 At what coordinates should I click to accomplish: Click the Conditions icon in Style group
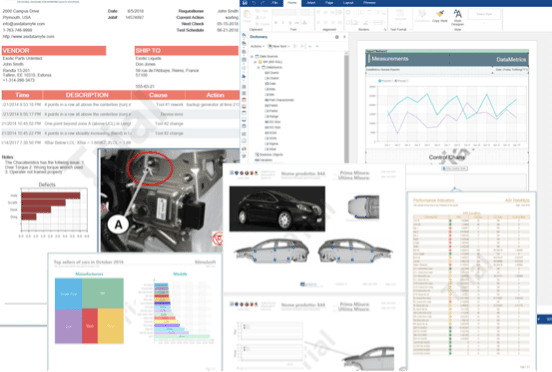click(421, 16)
